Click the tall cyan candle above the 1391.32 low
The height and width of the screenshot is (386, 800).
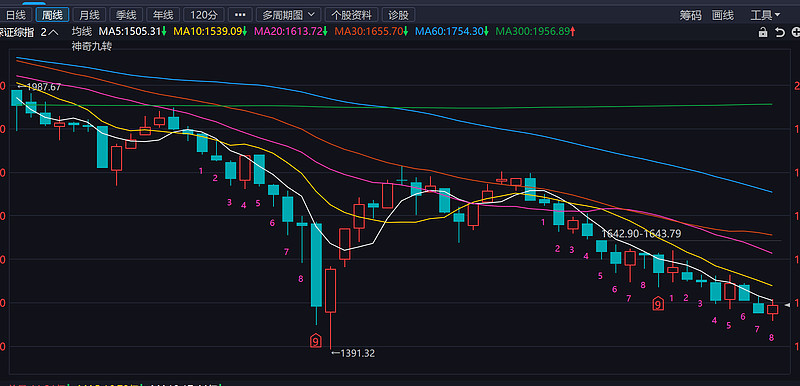point(316,265)
